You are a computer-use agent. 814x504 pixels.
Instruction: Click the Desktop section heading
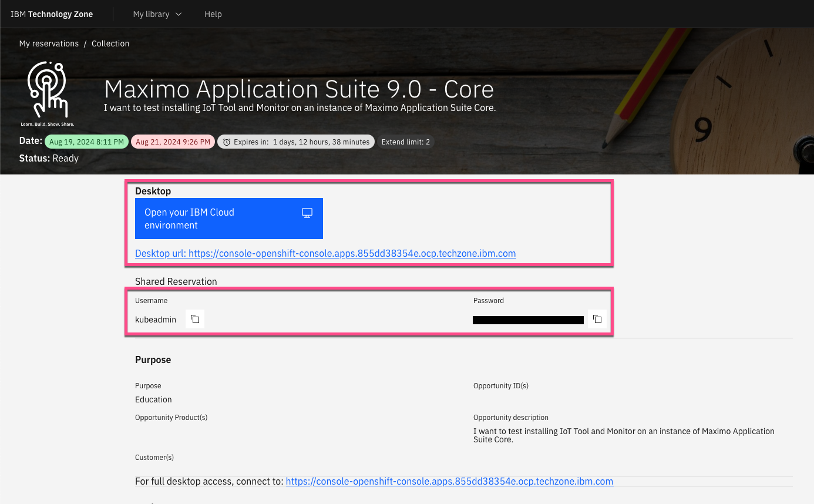(x=153, y=191)
